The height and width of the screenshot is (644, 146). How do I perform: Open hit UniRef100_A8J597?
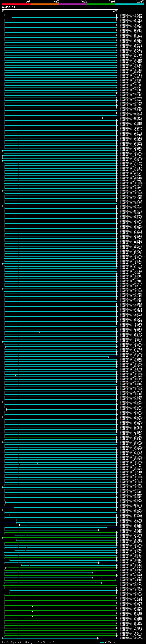(x=131, y=15)
